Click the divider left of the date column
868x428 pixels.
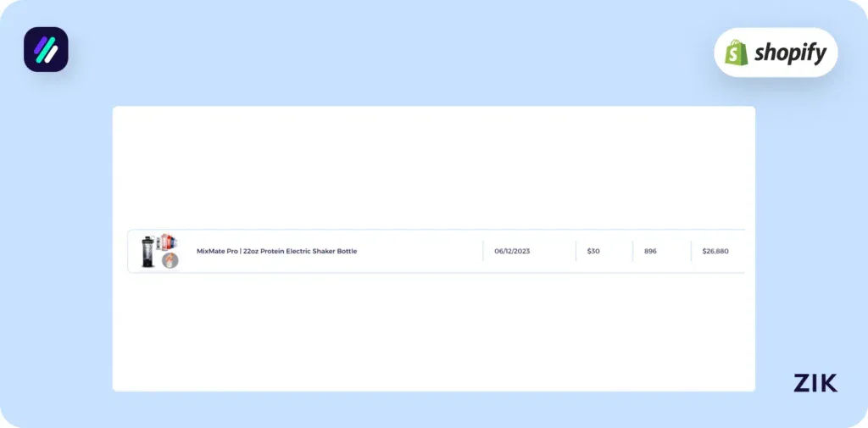click(x=483, y=252)
